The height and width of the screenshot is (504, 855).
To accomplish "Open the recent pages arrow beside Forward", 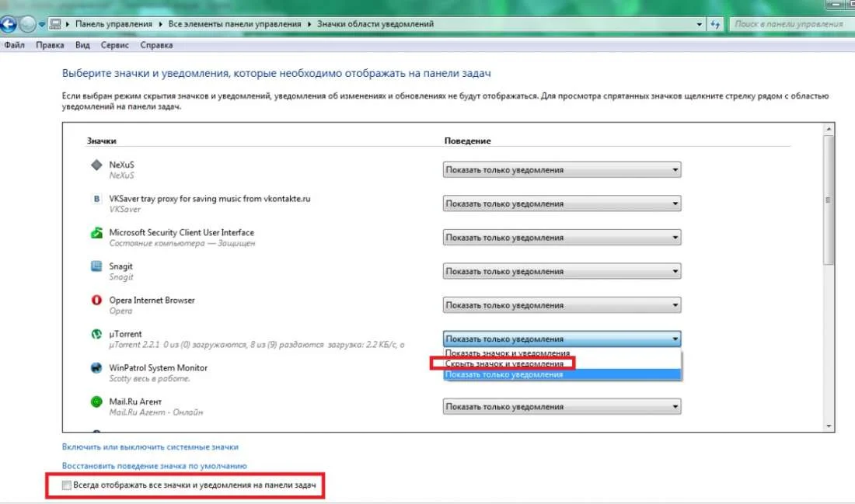I will click(x=41, y=25).
